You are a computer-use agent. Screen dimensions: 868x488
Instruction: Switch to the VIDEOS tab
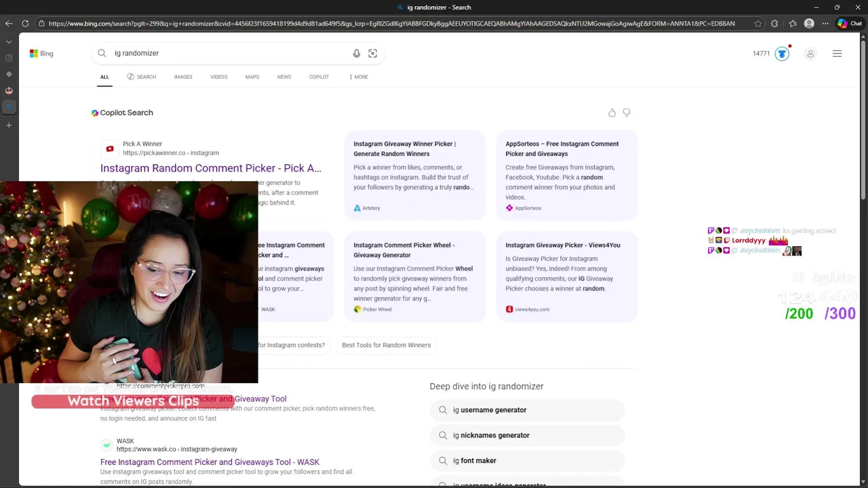218,77
